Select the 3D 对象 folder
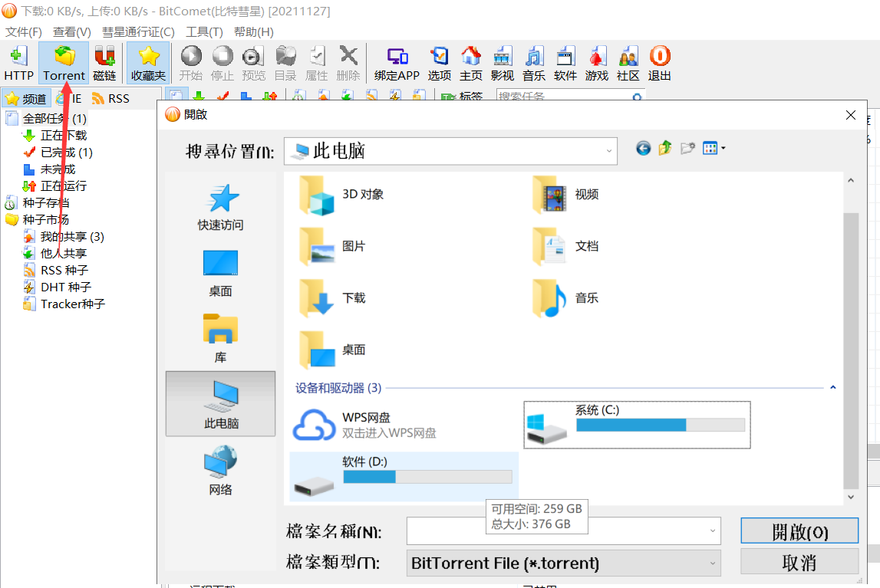 341,195
